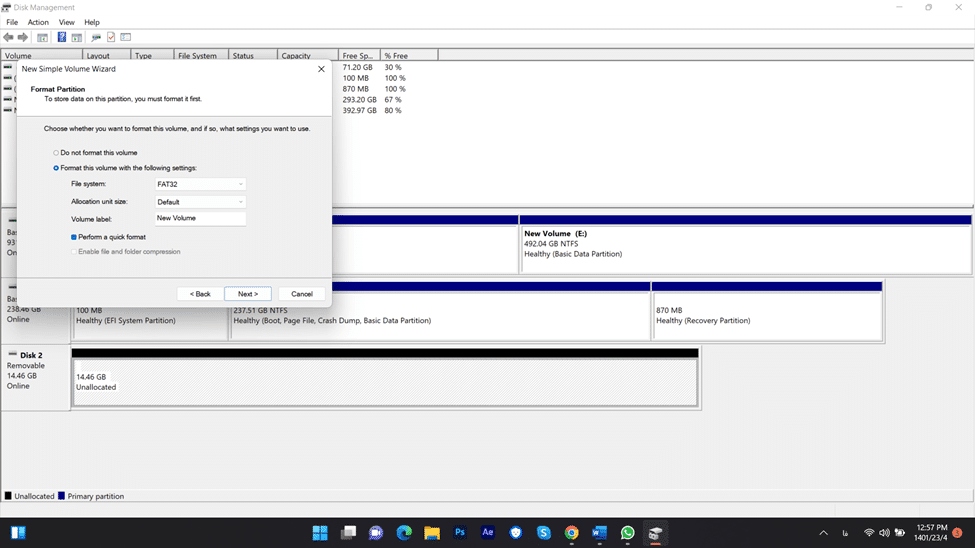Screen dimensions: 975x548
Task: Launch Microsoft Edge from the taskbar
Action: [404, 532]
